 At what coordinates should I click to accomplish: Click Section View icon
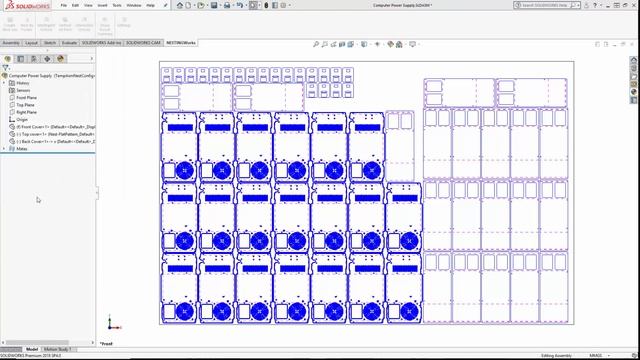coord(342,44)
